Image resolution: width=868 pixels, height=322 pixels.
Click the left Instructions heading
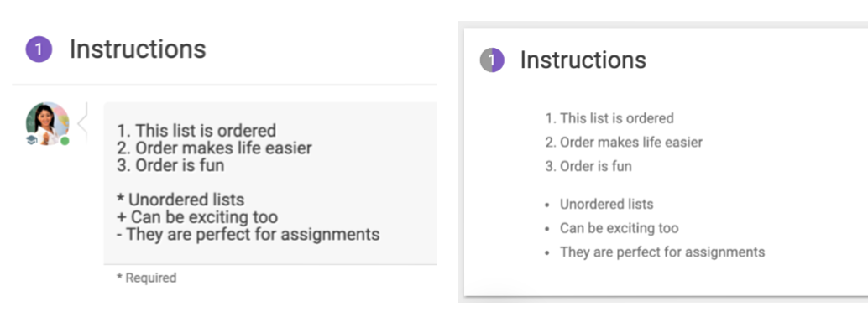pos(138,49)
